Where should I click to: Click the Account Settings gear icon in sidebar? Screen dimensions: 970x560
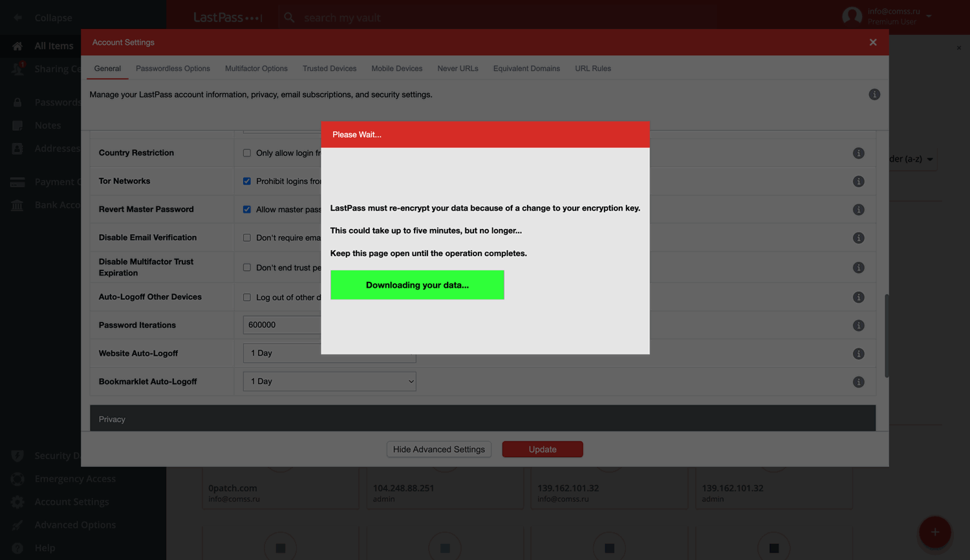[17, 502]
